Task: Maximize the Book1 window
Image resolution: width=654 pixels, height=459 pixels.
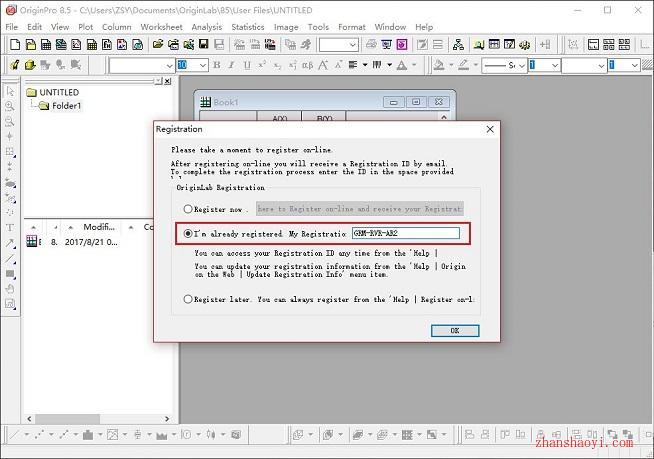Action: pyautogui.click(x=416, y=102)
